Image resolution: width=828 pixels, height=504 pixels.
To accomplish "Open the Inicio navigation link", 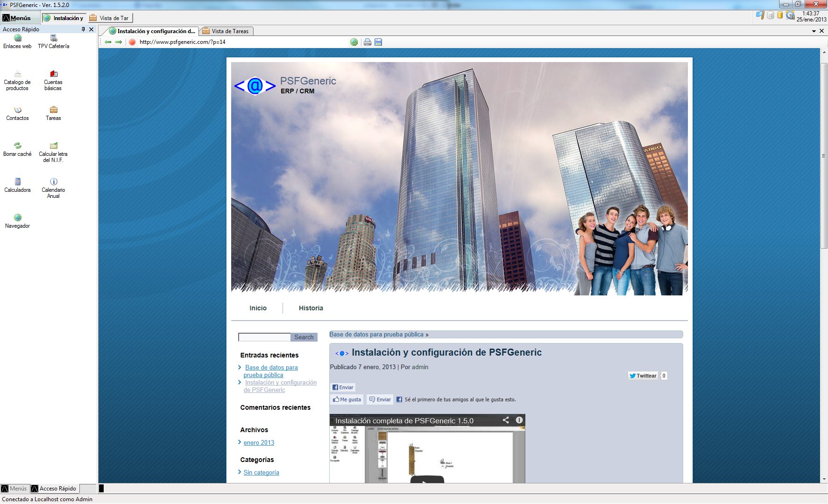I will (x=258, y=308).
